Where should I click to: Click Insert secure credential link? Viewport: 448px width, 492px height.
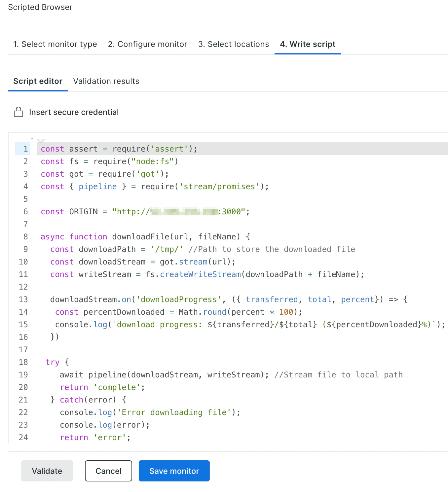pyautogui.click(x=74, y=112)
